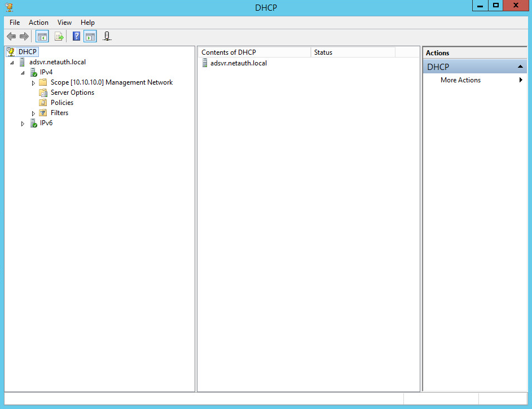The width and height of the screenshot is (532, 409).
Task: Expand the Scope [10.10.10.0] node
Action: (x=33, y=83)
